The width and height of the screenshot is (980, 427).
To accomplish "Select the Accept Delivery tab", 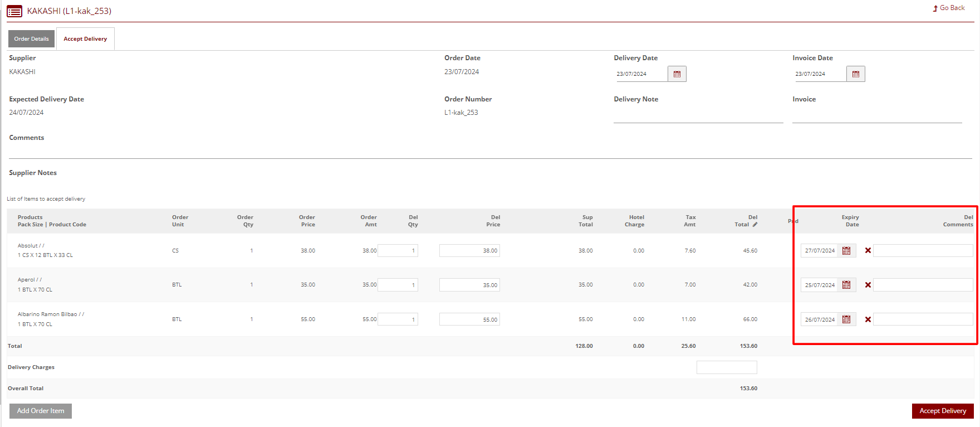I will coord(85,39).
